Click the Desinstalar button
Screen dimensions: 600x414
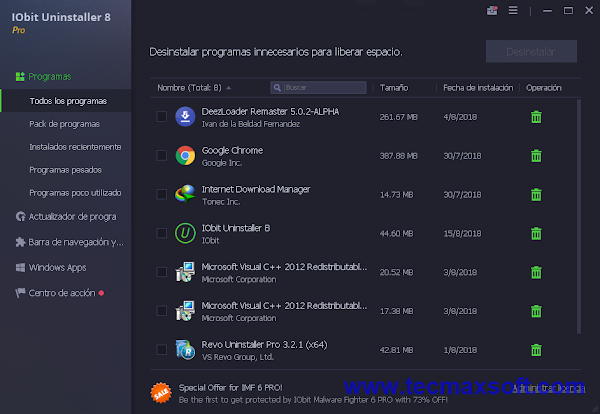tap(531, 51)
